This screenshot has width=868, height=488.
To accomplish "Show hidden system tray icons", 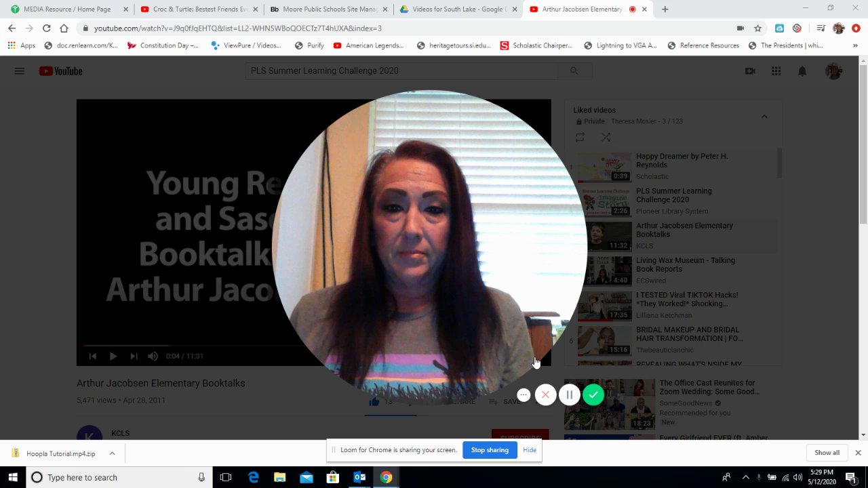I will 746,477.
